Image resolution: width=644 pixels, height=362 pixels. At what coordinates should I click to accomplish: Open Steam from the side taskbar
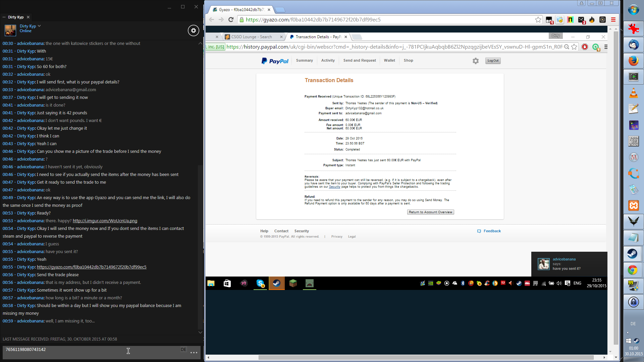(633, 254)
